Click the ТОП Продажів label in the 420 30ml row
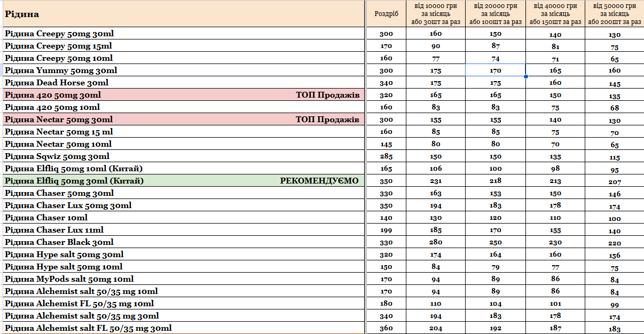Viewport: 644px width, 334px height. (327, 95)
